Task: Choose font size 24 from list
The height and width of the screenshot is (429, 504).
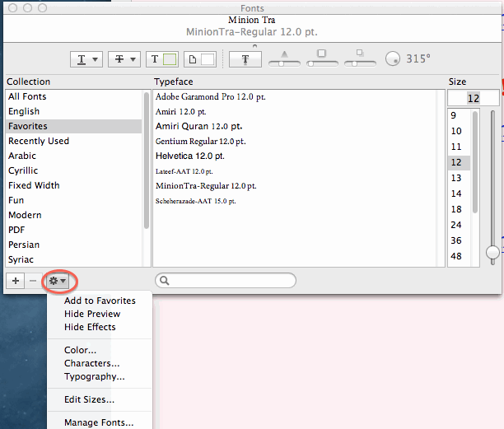Action: (x=456, y=225)
